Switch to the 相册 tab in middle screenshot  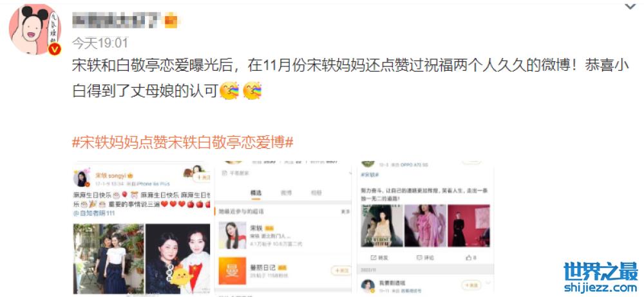click(316, 193)
